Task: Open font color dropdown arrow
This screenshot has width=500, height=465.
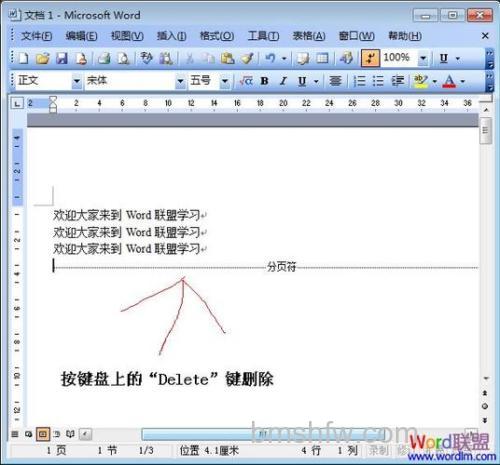Action: [463, 81]
